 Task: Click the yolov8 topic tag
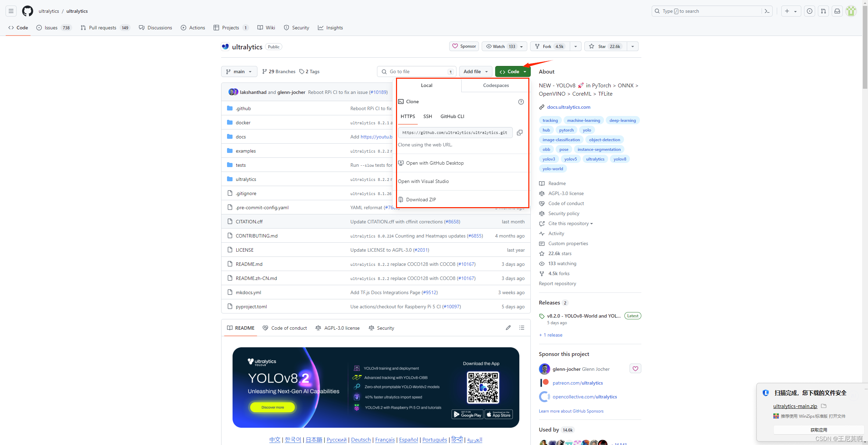(620, 159)
